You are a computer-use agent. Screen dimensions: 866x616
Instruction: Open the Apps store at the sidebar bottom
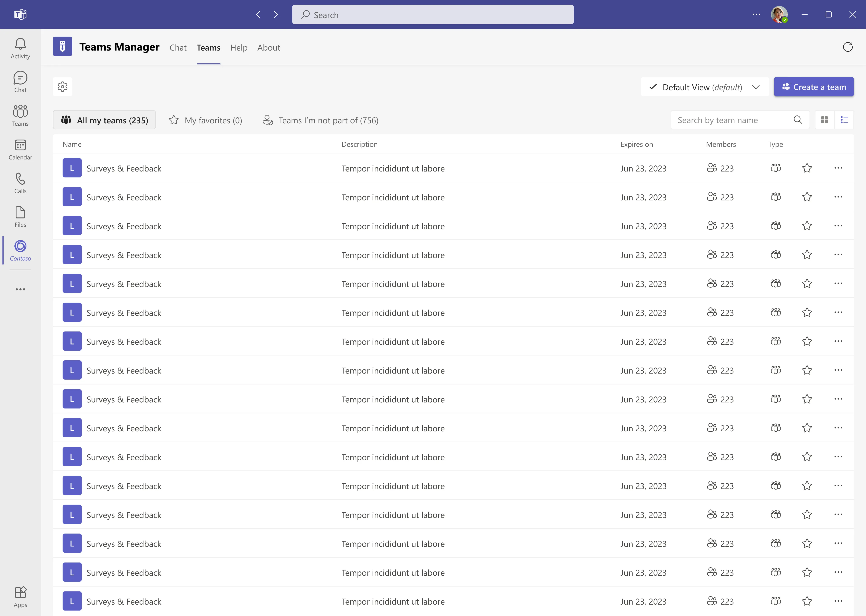(x=21, y=597)
